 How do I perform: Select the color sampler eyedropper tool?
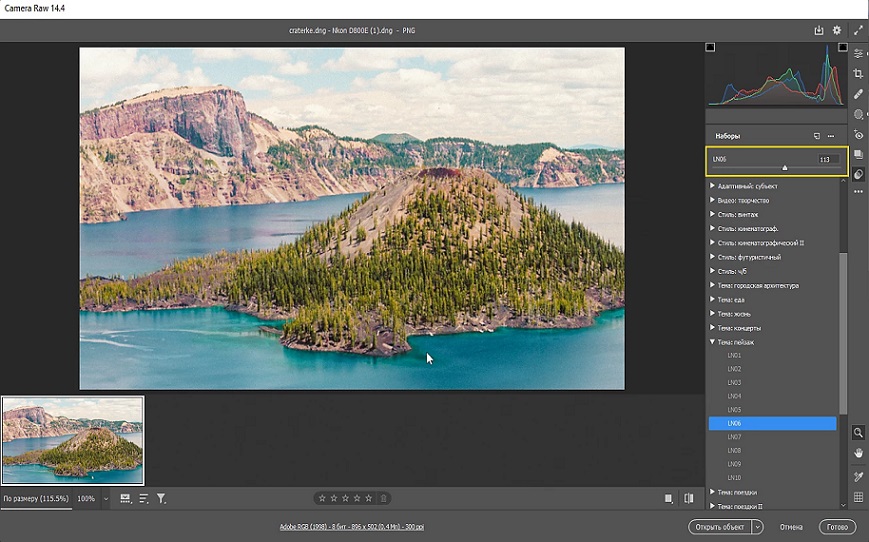858,477
